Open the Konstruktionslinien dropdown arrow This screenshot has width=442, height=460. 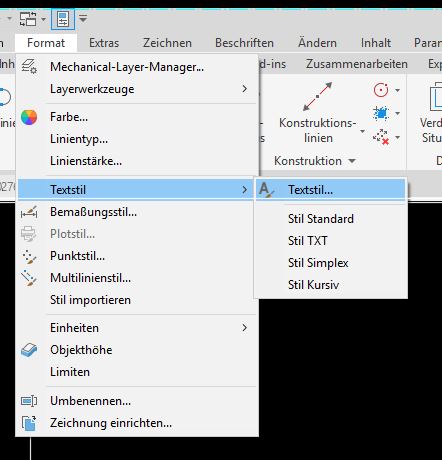362,131
